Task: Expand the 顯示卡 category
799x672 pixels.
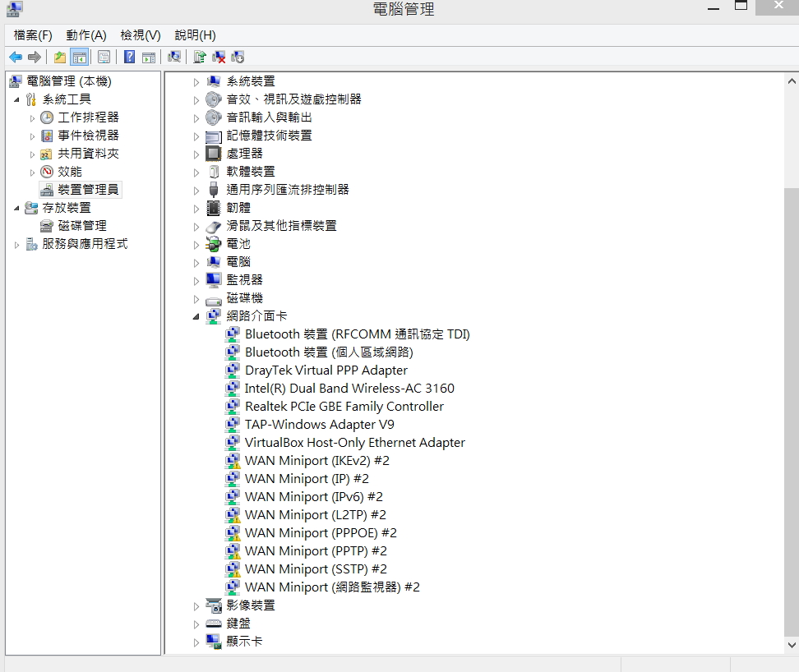Action: [x=196, y=642]
